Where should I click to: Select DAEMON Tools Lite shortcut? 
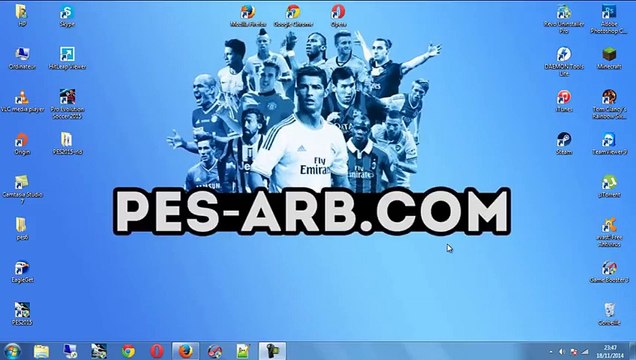click(x=564, y=61)
